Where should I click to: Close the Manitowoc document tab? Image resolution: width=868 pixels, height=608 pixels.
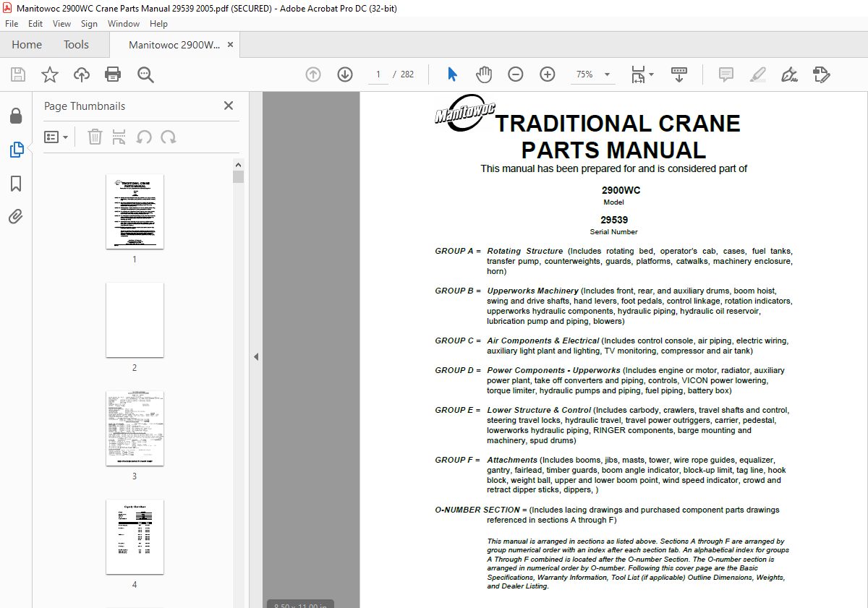[231, 45]
